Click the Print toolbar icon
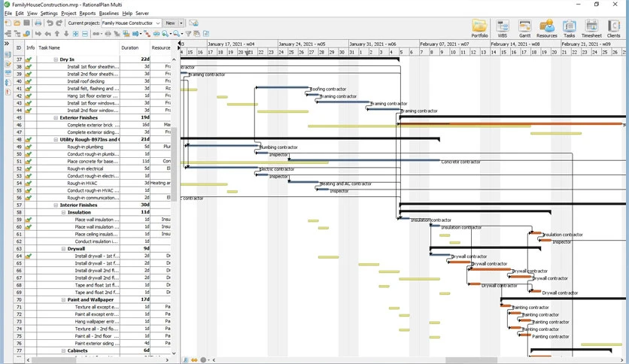Screen dimensions: 629x364 [x=38, y=23]
